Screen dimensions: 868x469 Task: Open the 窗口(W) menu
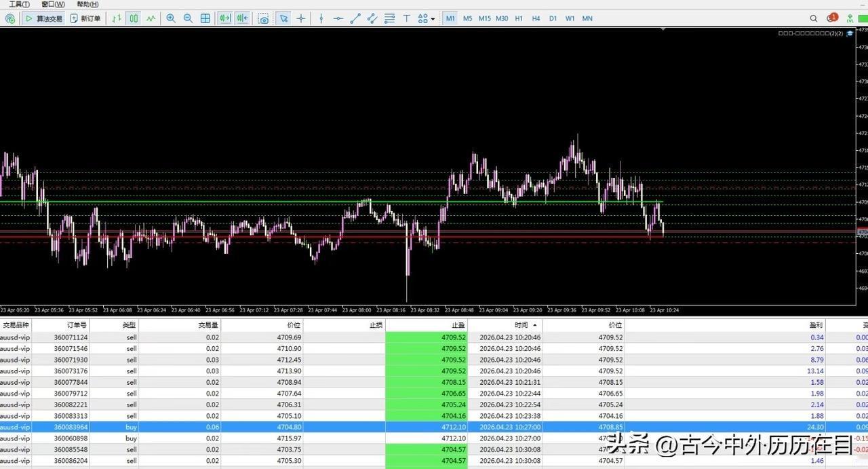pos(53,4)
